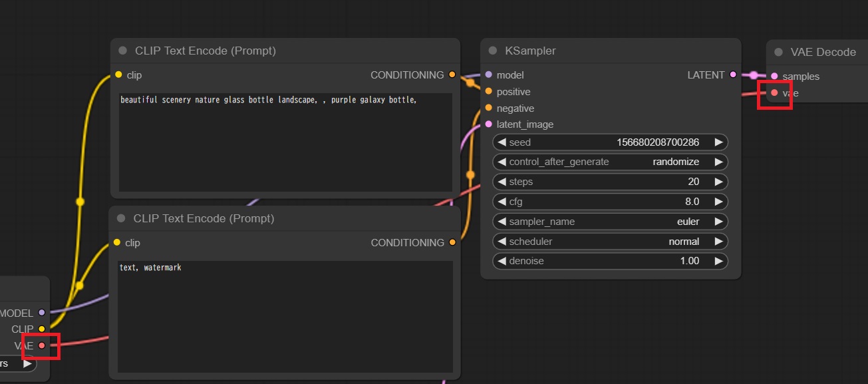Collapse the top CLIP Text Encode node
Image resolution: width=868 pixels, height=384 pixels.
tap(122, 51)
